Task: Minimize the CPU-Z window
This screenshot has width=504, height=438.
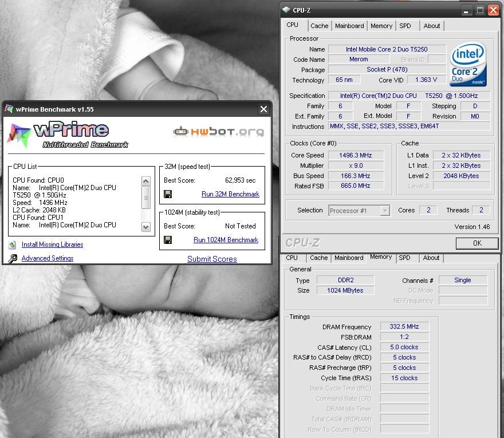Action: tap(466, 10)
